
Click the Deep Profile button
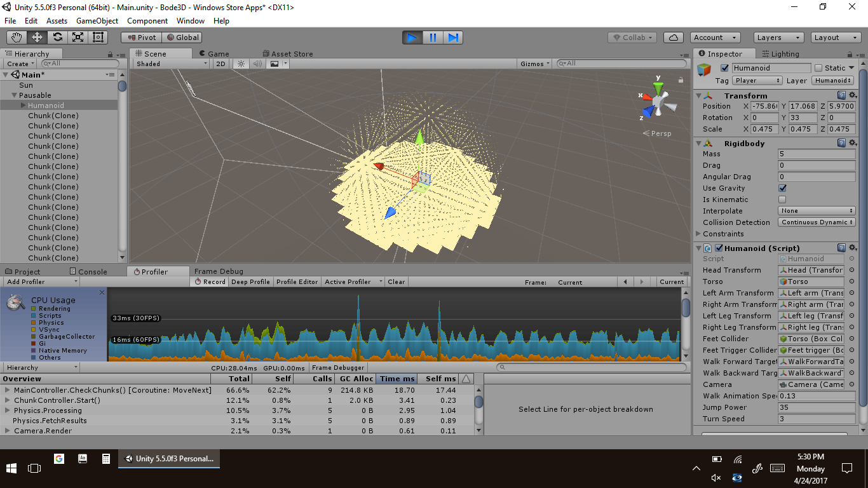click(x=250, y=282)
